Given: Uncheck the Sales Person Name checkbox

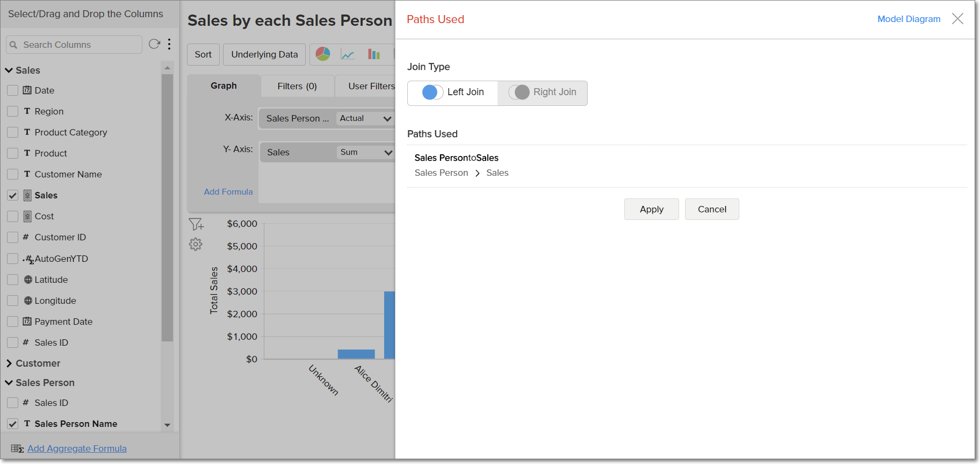Looking at the screenshot, I should pyautogui.click(x=13, y=424).
